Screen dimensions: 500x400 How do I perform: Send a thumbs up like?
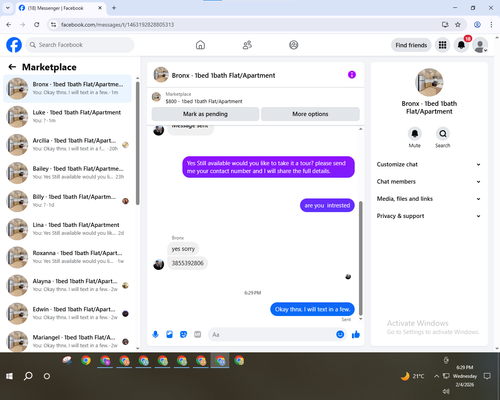click(356, 334)
